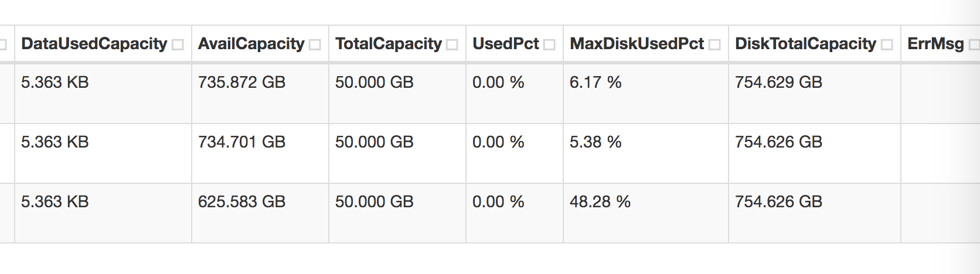Select the DiskTotalCapacity column header label

[x=806, y=44]
